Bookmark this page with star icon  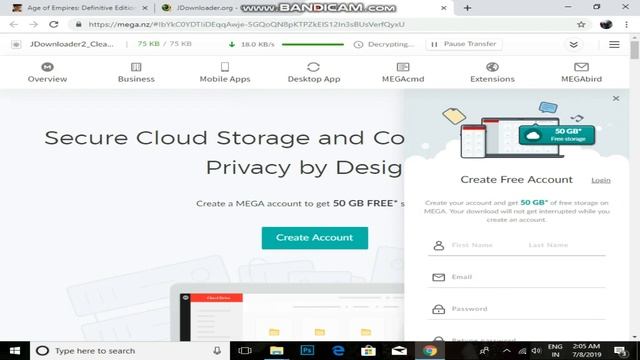(x=581, y=24)
